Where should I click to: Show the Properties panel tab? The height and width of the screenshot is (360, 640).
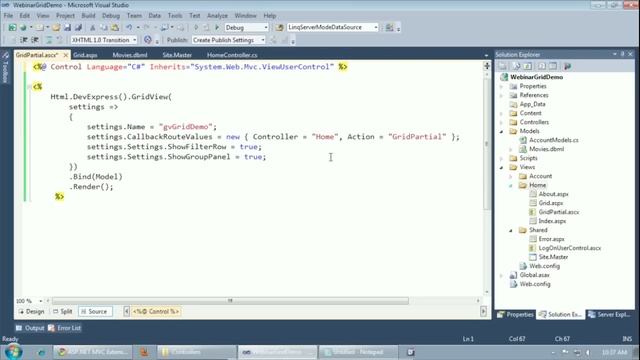pos(515,314)
